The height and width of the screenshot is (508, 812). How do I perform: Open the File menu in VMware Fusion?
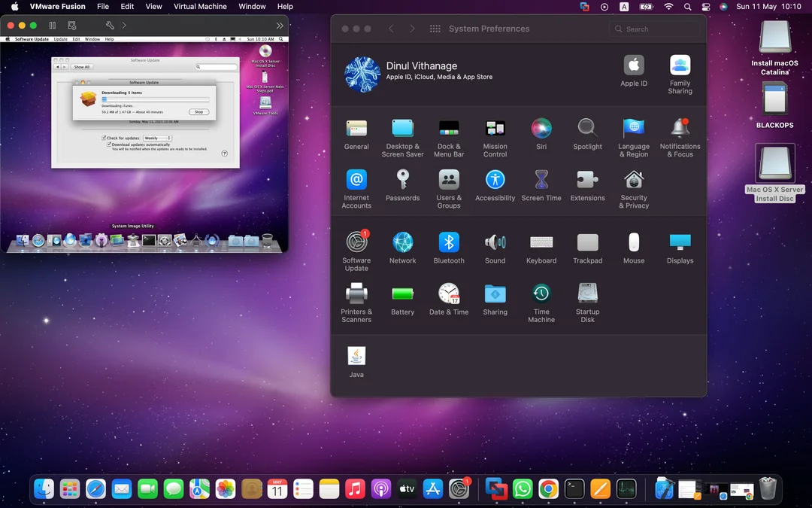click(103, 6)
